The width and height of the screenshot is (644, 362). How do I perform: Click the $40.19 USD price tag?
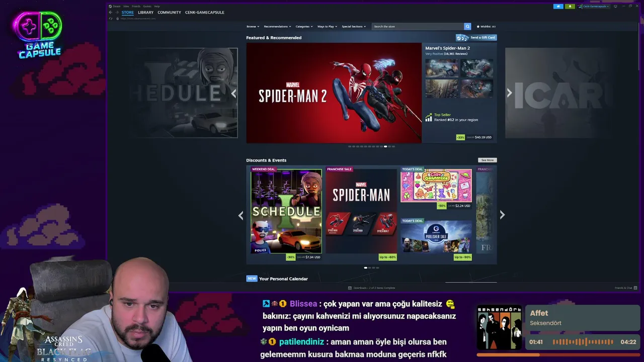point(483,137)
